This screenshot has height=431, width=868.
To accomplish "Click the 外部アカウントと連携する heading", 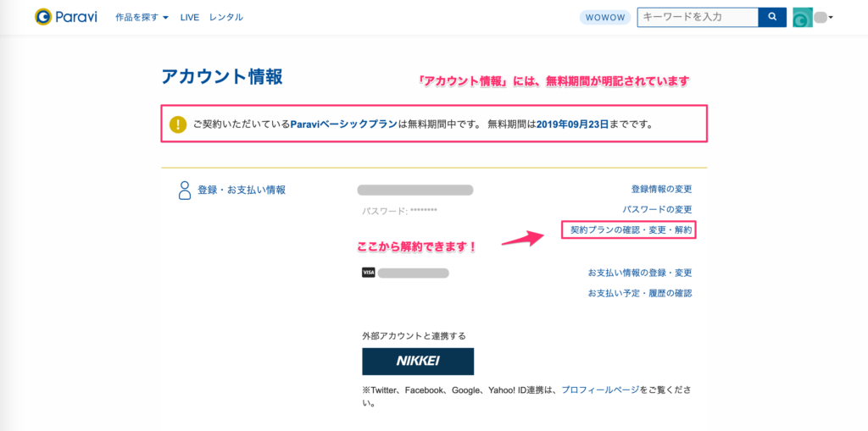I will pyautogui.click(x=414, y=335).
